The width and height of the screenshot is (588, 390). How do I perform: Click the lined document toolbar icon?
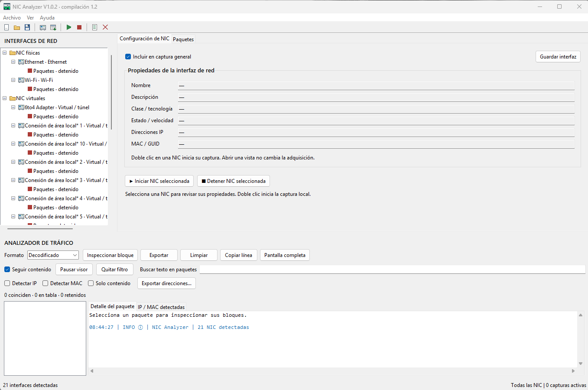tap(94, 27)
